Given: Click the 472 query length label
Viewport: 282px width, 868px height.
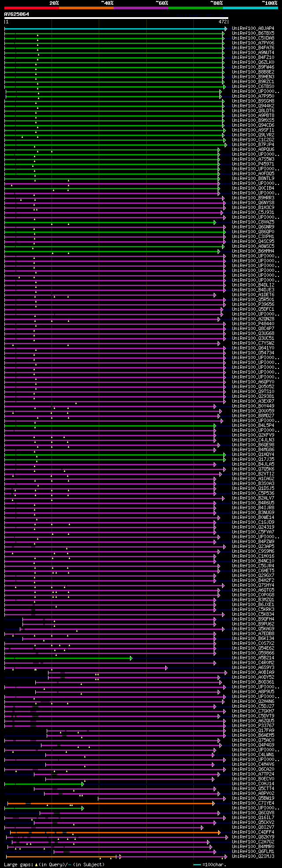Looking at the screenshot, I should coord(223,22).
